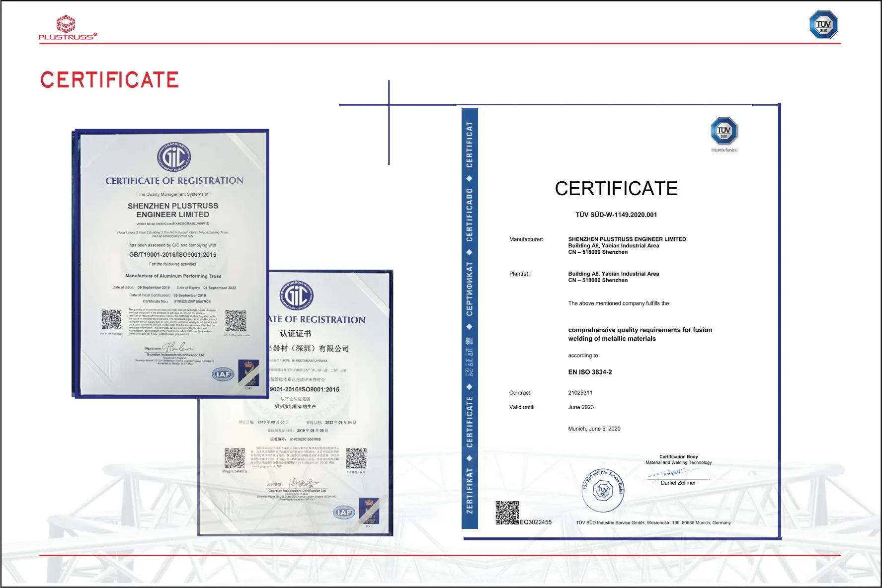Click the handwritten signature on the Chinese certificate
Viewport: 882px width, 588px height.
tap(303, 483)
